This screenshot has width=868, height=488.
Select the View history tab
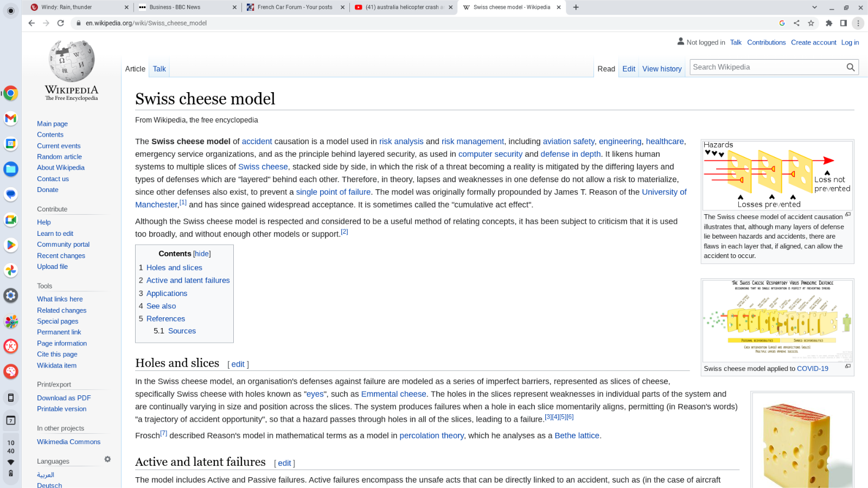click(x=662, y=69)
